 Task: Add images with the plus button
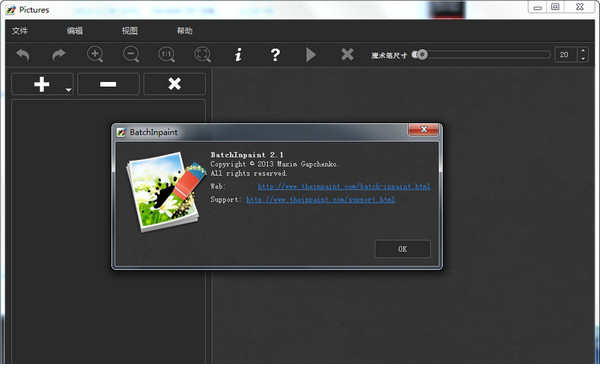point(41,84)
